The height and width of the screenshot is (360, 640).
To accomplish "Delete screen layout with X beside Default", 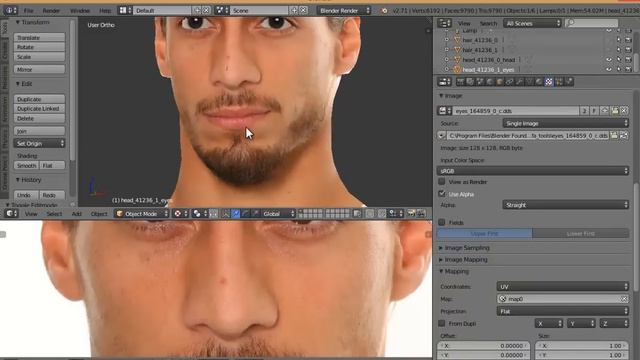I will [206, 10].
